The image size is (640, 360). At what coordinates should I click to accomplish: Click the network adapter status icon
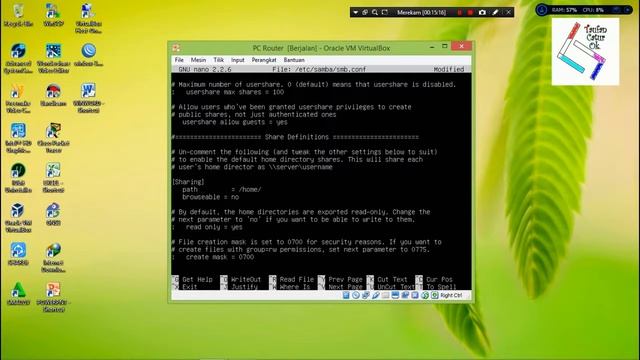(366, 295)
